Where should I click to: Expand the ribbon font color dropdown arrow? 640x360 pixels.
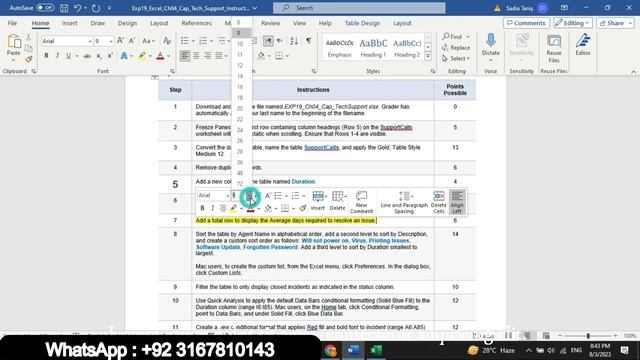168,56
